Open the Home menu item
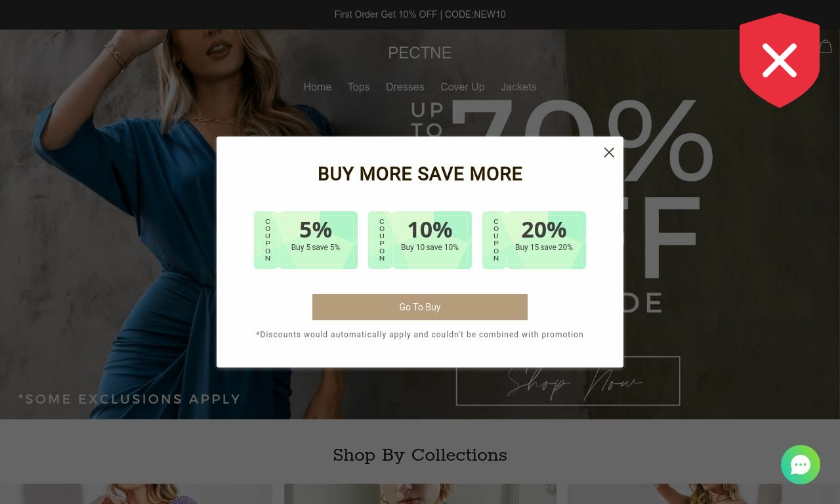The width and height of the screenshot is (840, 504). [x=318, y=87]
